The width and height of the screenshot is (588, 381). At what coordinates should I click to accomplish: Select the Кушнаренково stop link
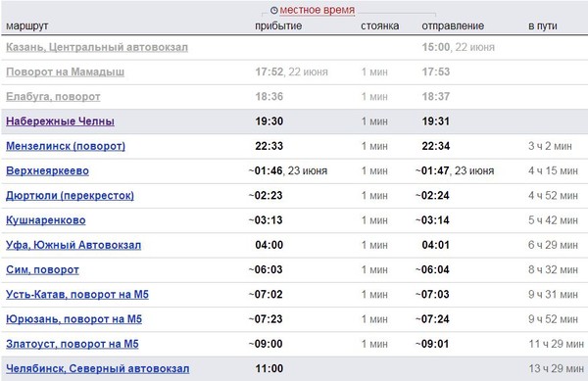pyautogui.click(x=46, y=220)
